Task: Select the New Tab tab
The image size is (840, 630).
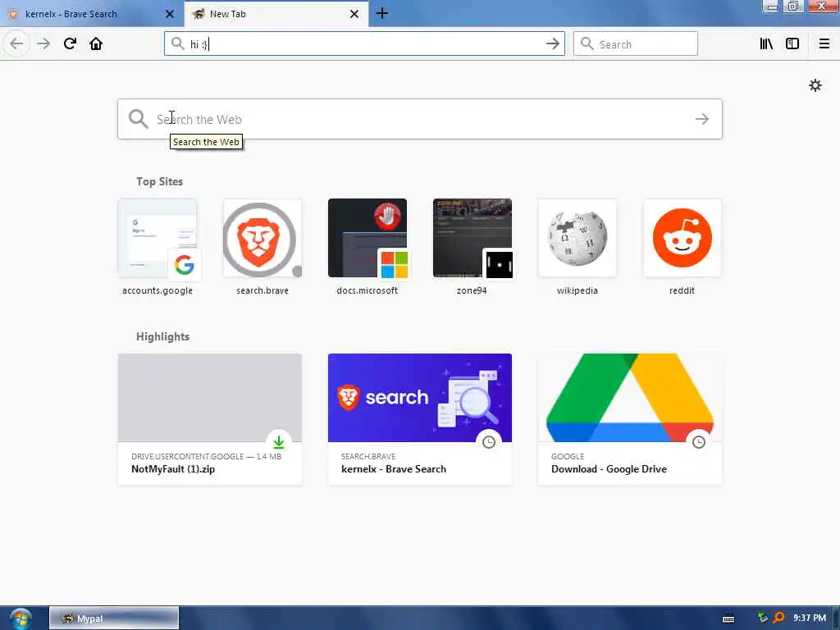Action: tap(276, 14)
